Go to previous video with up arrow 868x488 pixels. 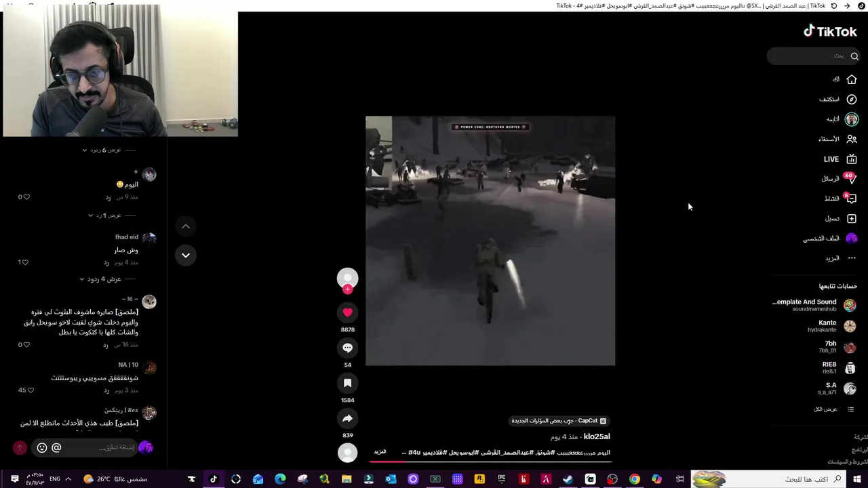185,226
